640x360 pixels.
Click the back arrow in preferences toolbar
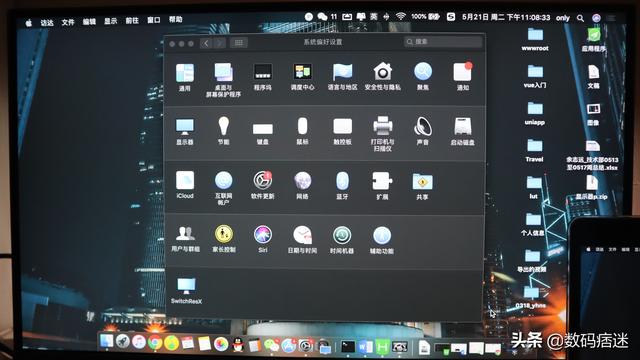click(206, 43)
